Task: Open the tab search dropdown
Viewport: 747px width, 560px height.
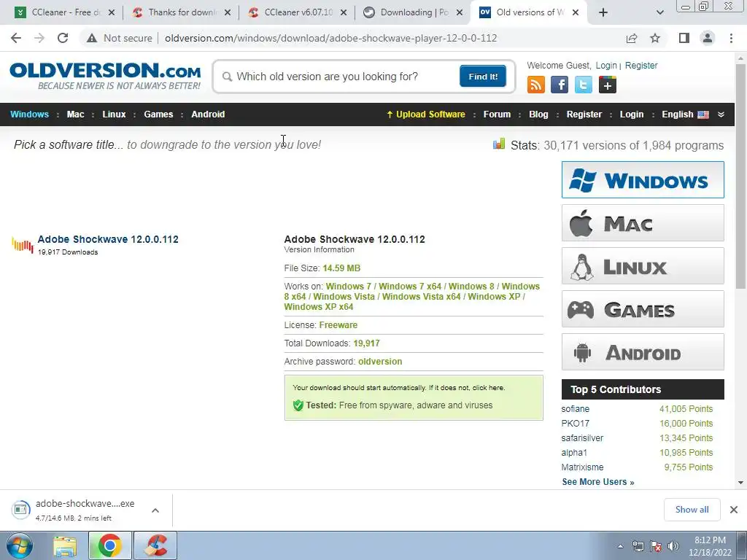Action: click(x=659, y=12)
